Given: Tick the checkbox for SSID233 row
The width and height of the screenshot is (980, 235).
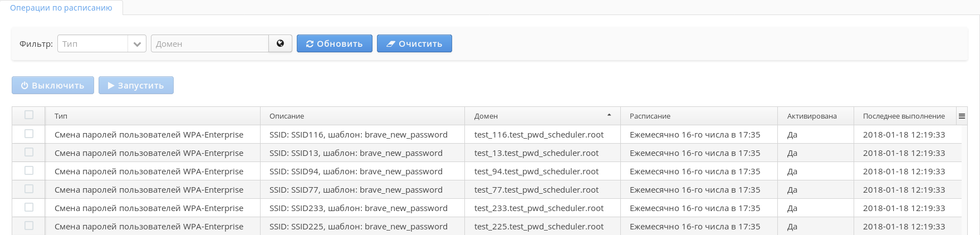Looking at the screenshot, I should [x=29, y=207].
